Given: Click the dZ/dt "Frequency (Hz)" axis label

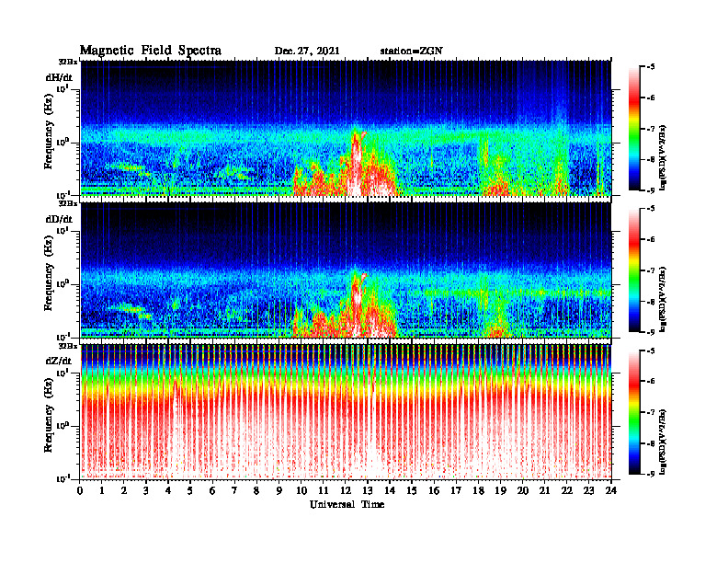Looking at the screenshot, I should click(x=49, y=415).
